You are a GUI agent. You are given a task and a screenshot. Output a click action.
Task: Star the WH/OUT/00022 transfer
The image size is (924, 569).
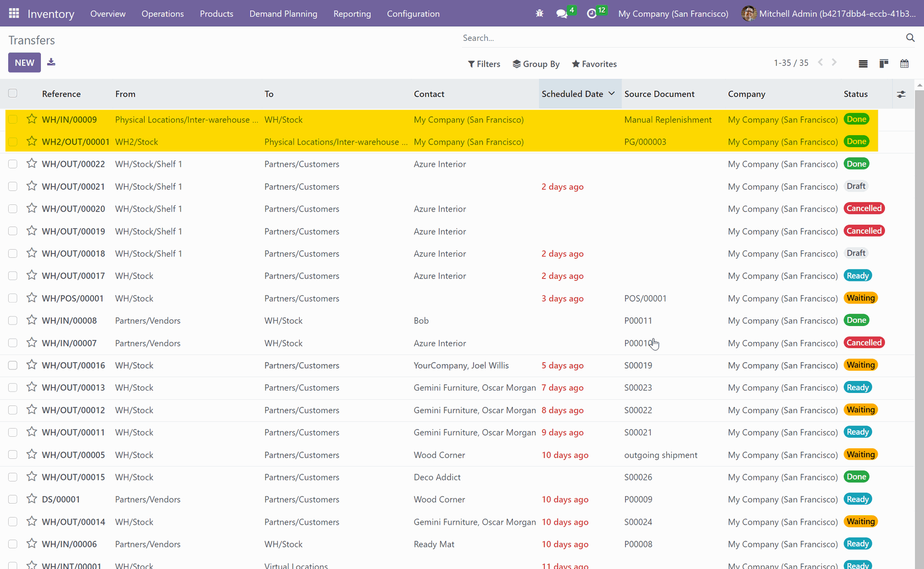coord(32,164)
